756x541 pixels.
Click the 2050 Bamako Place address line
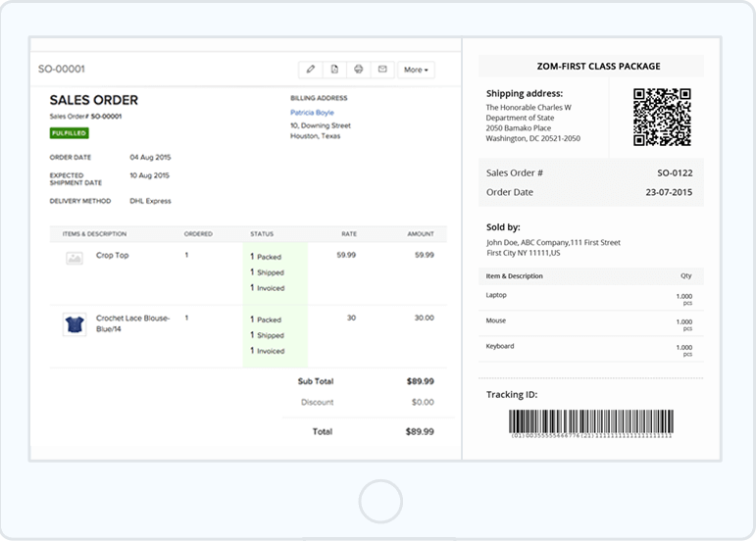pos(519,128)
